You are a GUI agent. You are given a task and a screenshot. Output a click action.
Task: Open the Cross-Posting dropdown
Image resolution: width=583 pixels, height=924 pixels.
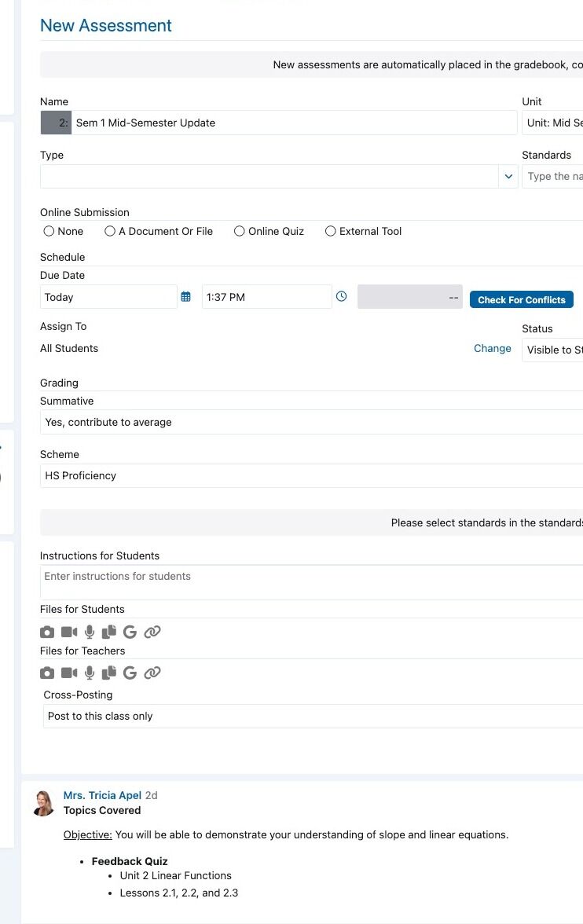[x=313, y=716]
